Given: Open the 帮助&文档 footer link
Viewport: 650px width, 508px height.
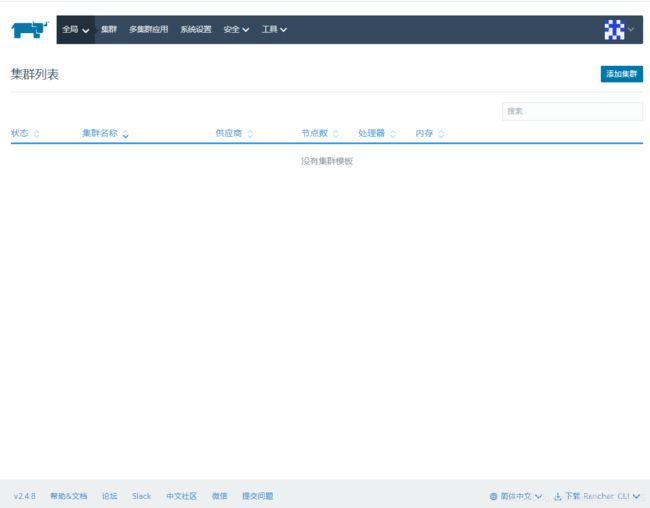Looking at the screenshot, I should (68, 496).
